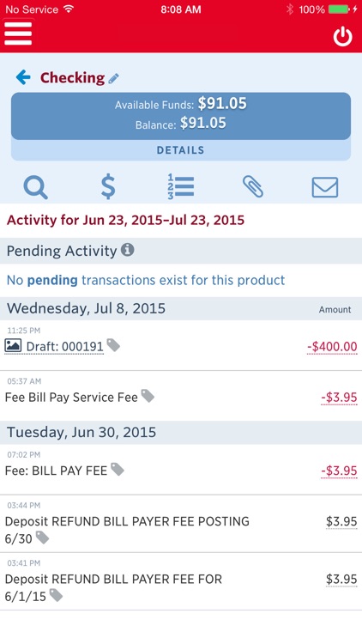
Task: Tap the paperclip attachments icon
Action: tap(253, 187)
